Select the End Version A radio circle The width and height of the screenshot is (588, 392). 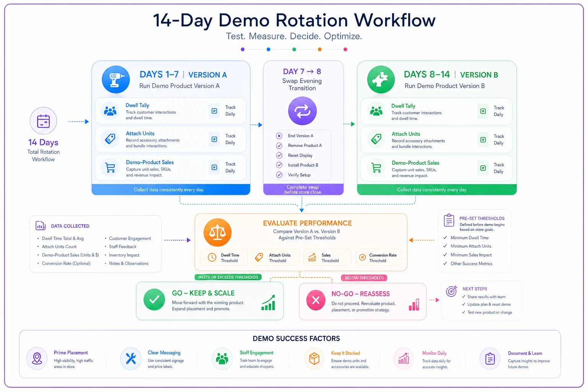(x=279, y=136)
